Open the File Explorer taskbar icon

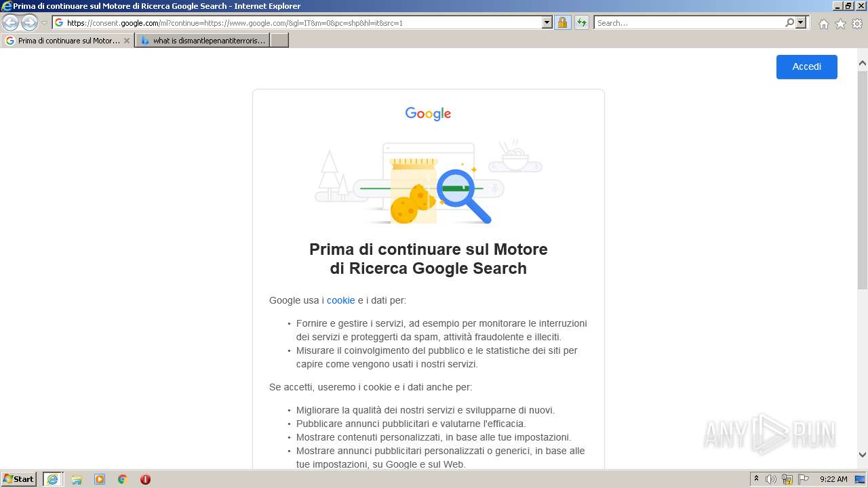[x=77, y=479]
